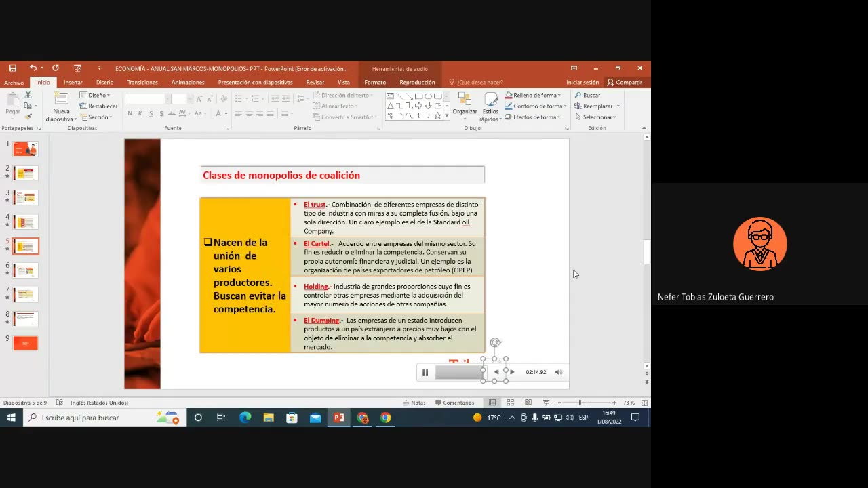The image size is (868, 488).
Task: Open the Diseño layout dropdown
Action: coord(95,96)
